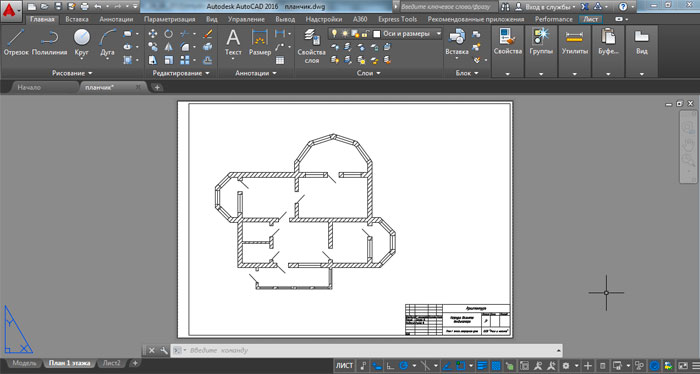Open the Параметризация ribbon tab
Screen dimensions: 700x374
tap(169, 19)
